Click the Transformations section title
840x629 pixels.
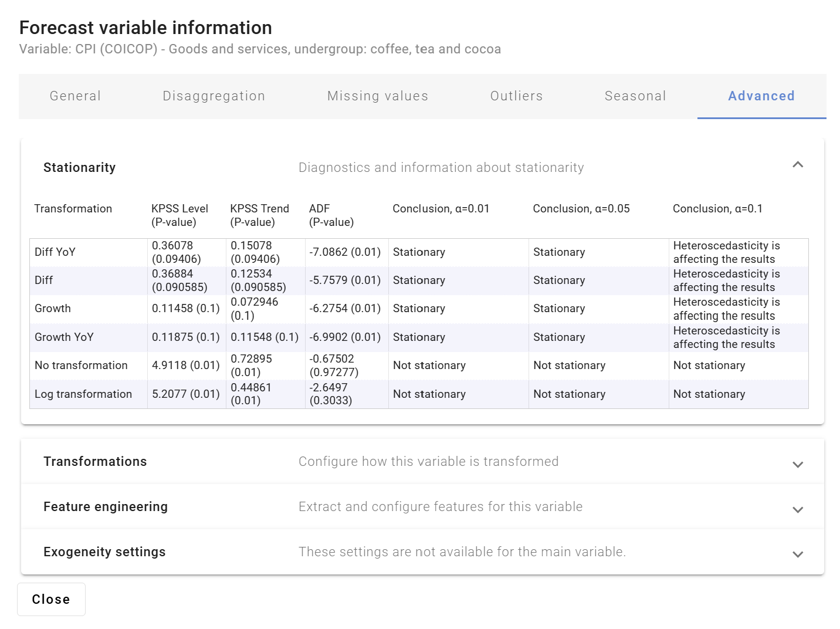click(95, 462)
